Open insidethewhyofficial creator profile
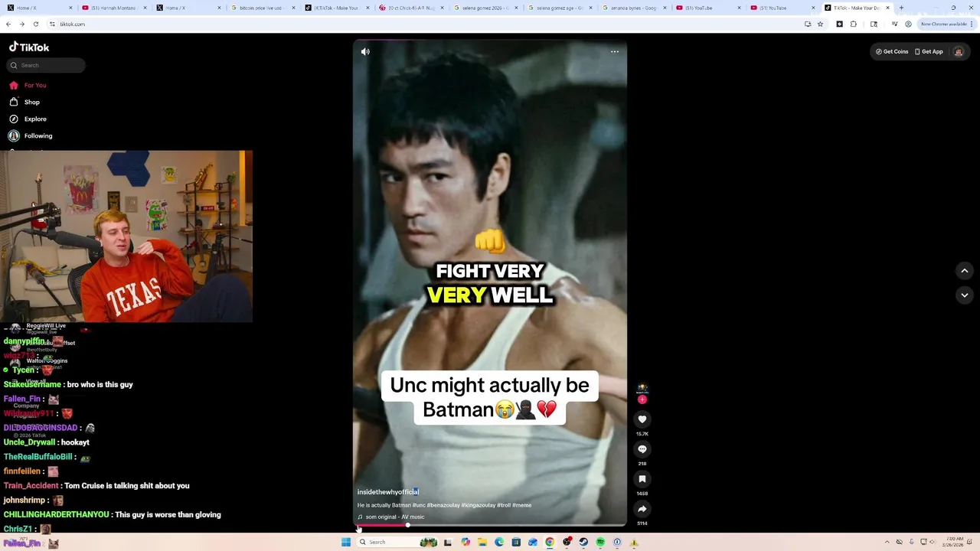 click(387, 492)
